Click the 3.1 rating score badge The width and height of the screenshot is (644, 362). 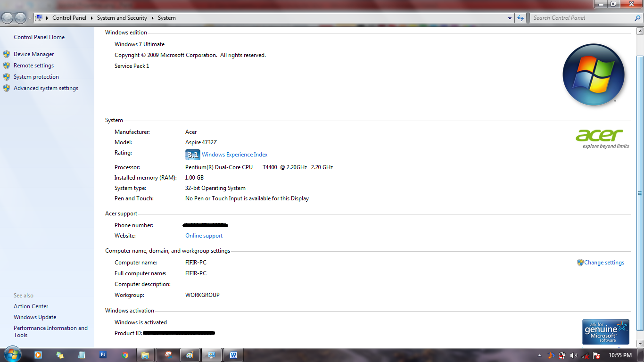pyautogui.click(x=192, y=155)
